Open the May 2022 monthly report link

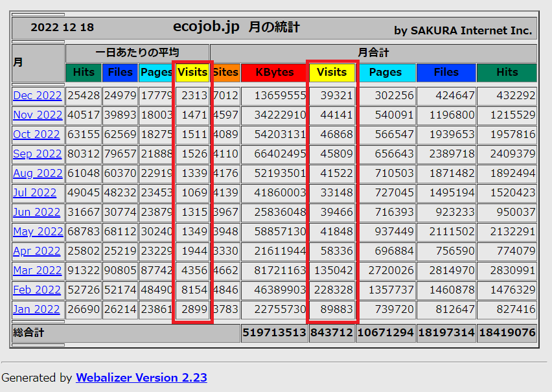38,231
